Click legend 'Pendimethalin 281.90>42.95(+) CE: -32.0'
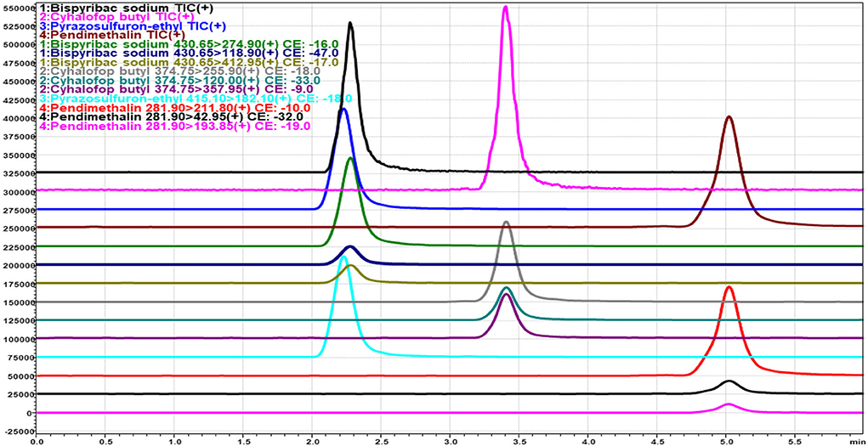Image resolution: width=868 pixels, height=446 pixels. (173, 116)
